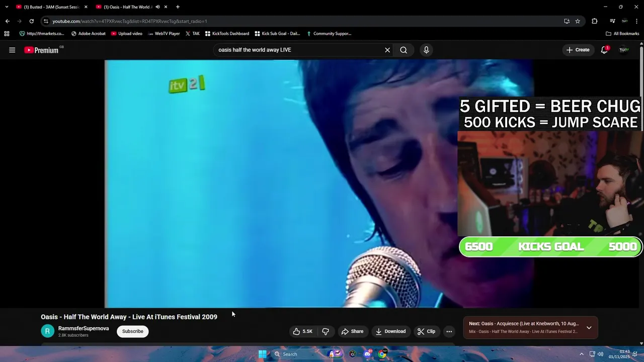The width and height of the screenshot is (644, 362).
Task: Open the WebTV Player bookmark
Action: click(x=164, y=34)
